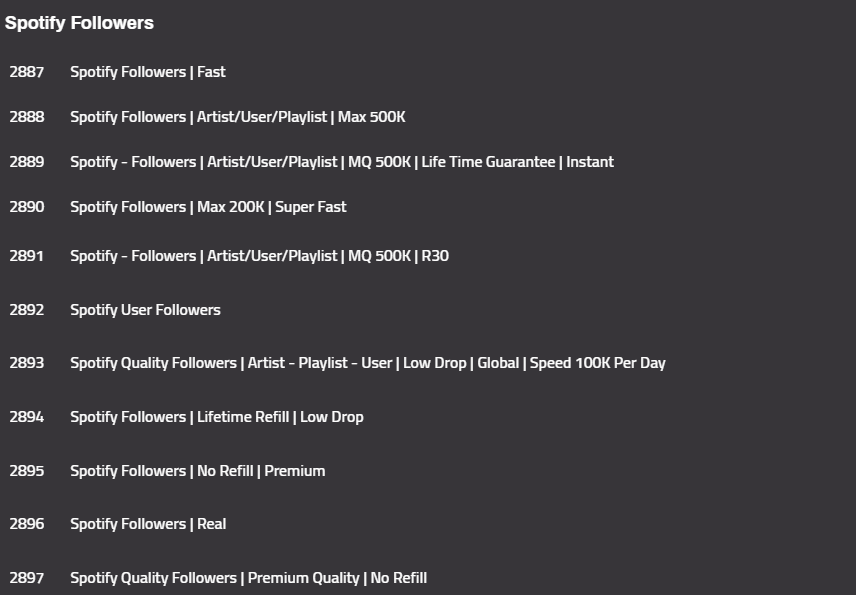856x595 pixels.
Task: Choose the Speed 100K Per Day service
Action: point(367,363)
